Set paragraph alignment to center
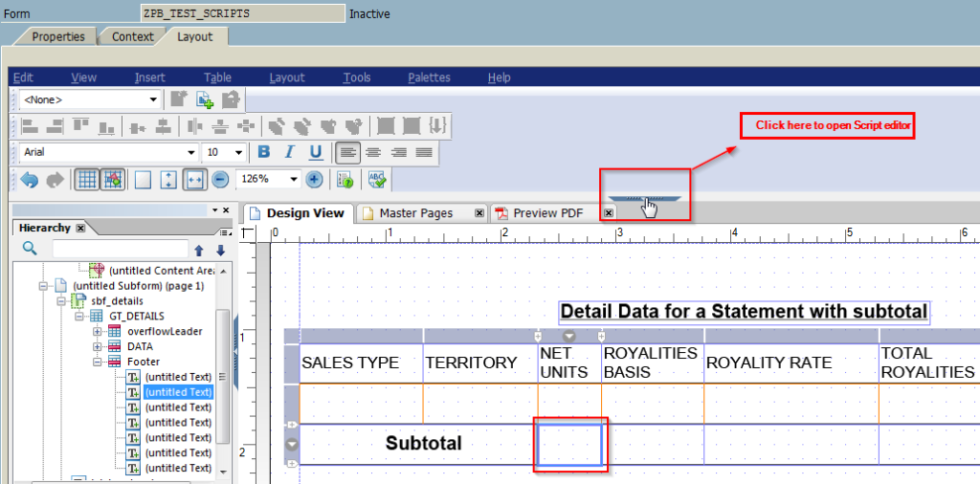980x484 pixels. click(x=373, y=152)
